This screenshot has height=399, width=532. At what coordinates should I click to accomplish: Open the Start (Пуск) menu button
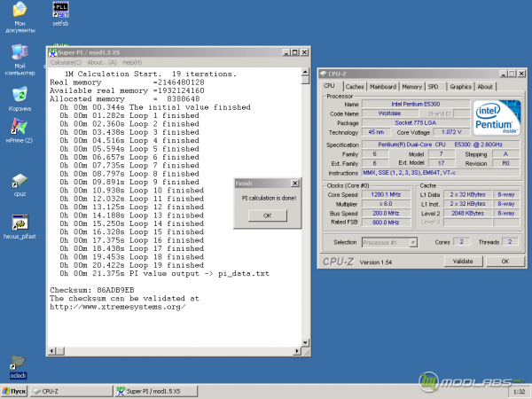point(14,391)
